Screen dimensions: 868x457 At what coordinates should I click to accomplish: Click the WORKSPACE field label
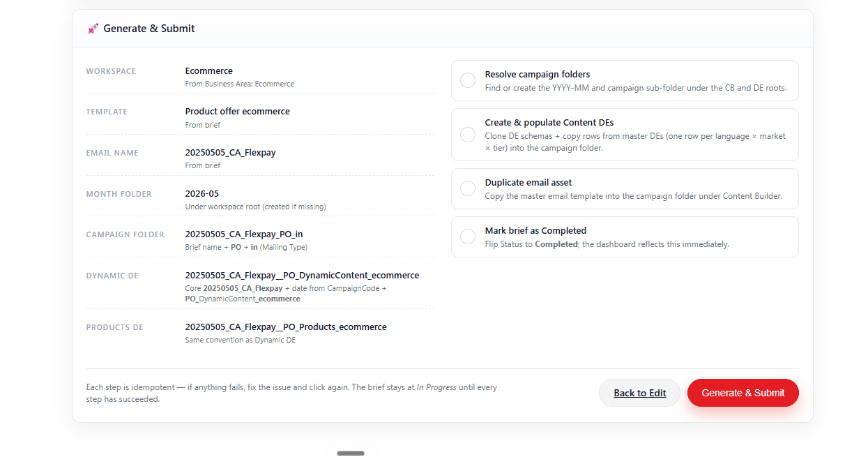111,71
